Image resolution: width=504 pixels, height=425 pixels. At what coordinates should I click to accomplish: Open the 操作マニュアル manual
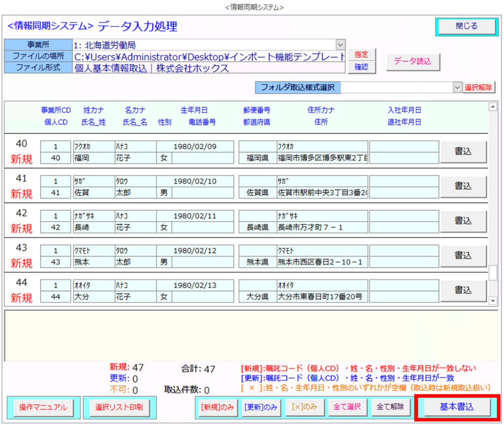pos(43,407)
